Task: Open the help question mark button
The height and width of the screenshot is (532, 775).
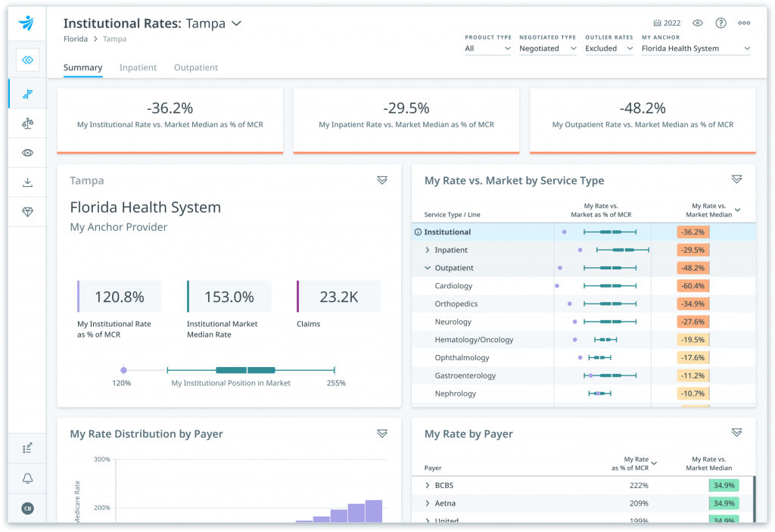Action: point(721,23)
